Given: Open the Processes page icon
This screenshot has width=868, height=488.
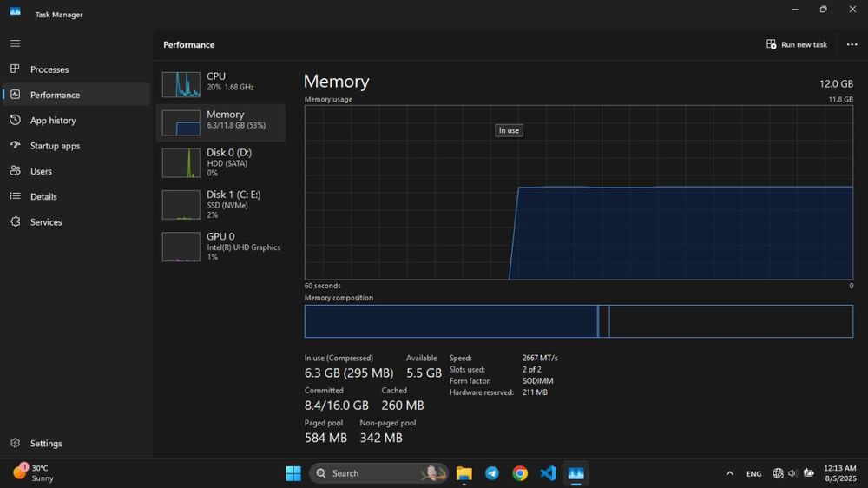Looking at the screenshot, I should (x=15, y=69).
